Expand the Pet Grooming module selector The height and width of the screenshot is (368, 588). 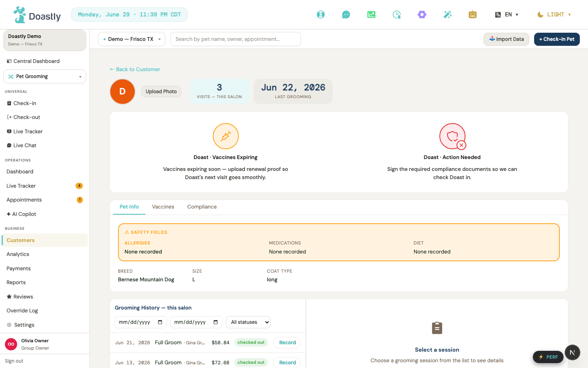pyautogui.click(x=45, y=76)
